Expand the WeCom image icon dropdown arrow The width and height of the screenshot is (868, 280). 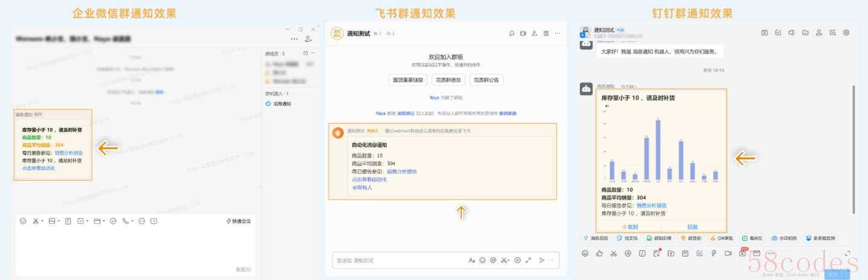(59, 221)
